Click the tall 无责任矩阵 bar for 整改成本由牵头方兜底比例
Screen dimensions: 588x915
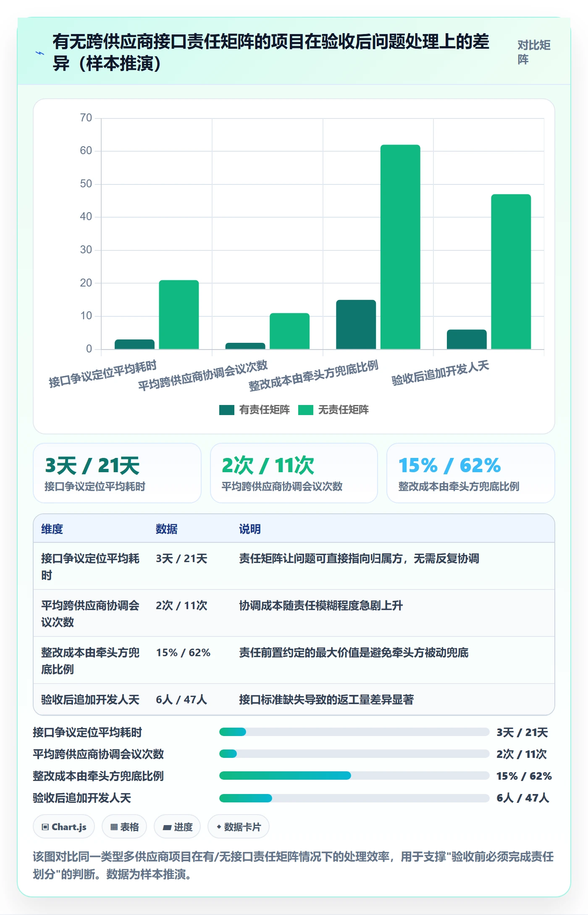pyautogui.click(x=400, y=247)
